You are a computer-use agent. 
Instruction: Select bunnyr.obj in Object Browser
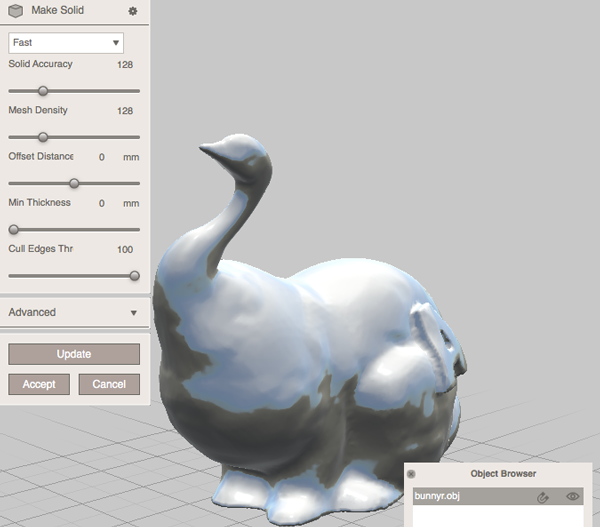coord(498,496)
